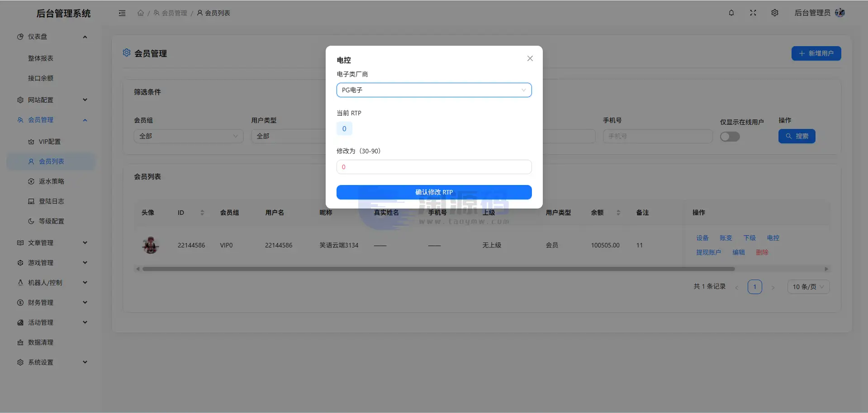Viewport: 868px width, 413px height.
Task: Collapse the sidebar with the menu fold icon
Action: [122, 13]
